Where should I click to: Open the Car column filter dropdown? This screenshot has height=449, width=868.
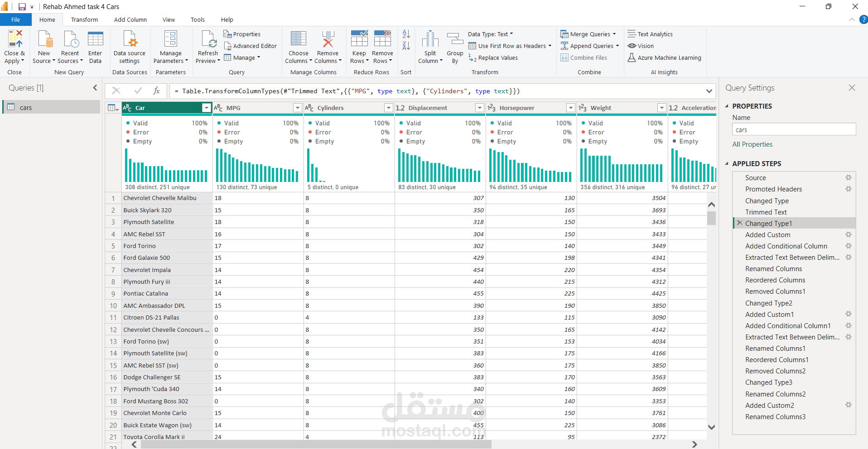click(207, 108)
